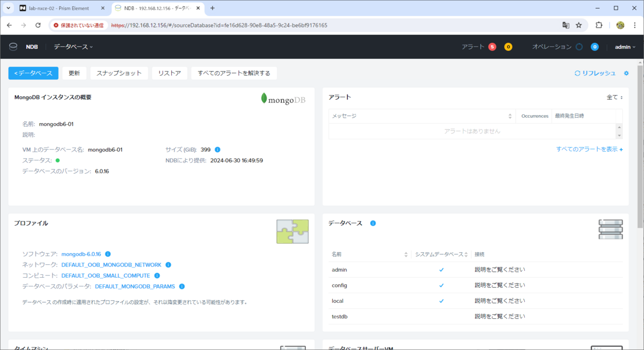The image size is (644, 350).
Task: Open the mongodb-6.0.16 software profile link
Action: (81, 254)
